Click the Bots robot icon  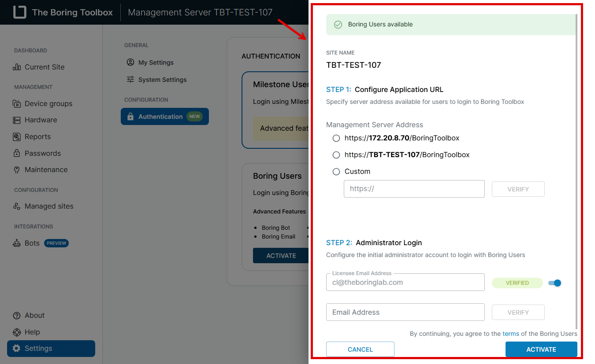pos(17,243)
